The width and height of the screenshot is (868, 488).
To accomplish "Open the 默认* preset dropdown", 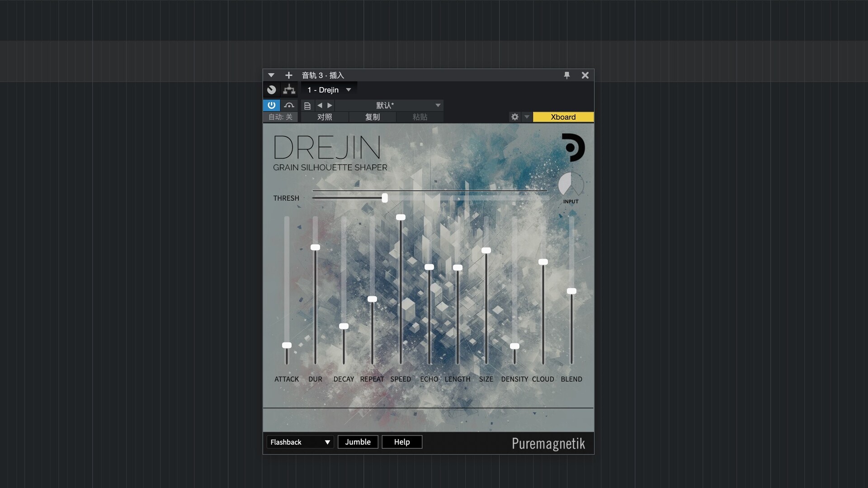I will [389, 105].
